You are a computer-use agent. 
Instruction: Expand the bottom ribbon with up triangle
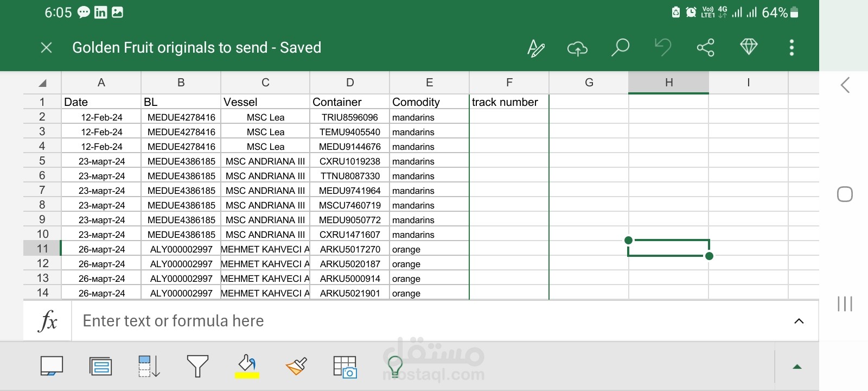pos(797,367)
